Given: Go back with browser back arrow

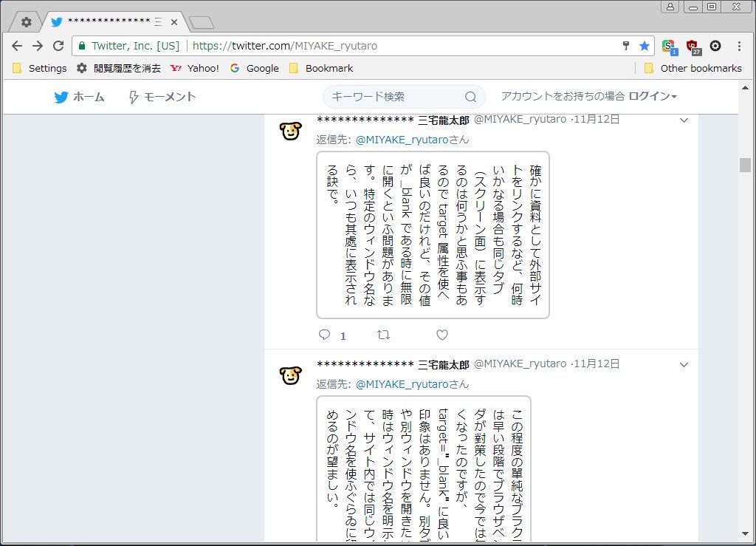Looking at the screenshot, I should (x=18, y=46).
